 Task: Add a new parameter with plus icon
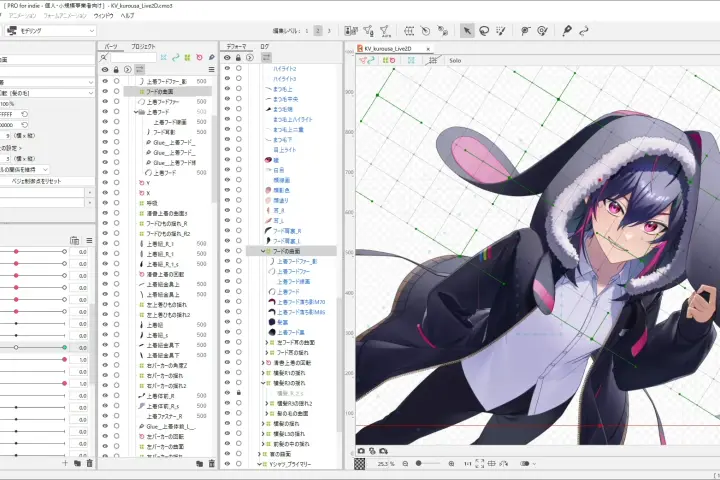(65, 463)
